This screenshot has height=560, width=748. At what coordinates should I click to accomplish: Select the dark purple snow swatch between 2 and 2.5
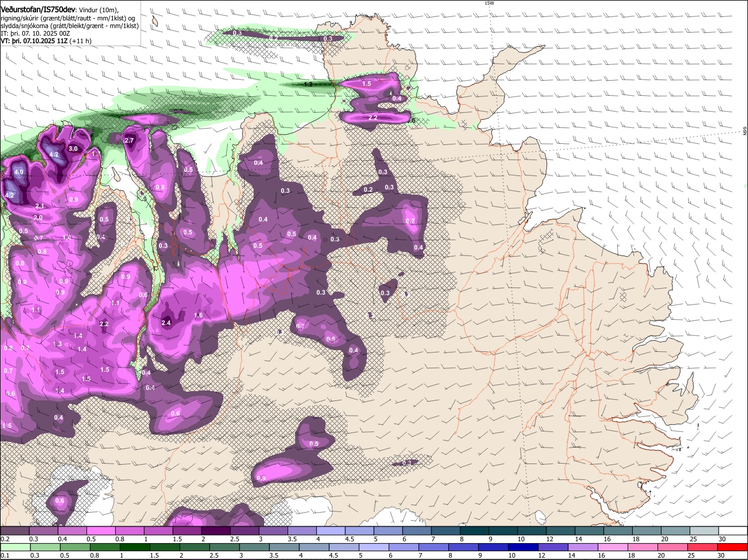coord(215,530)
